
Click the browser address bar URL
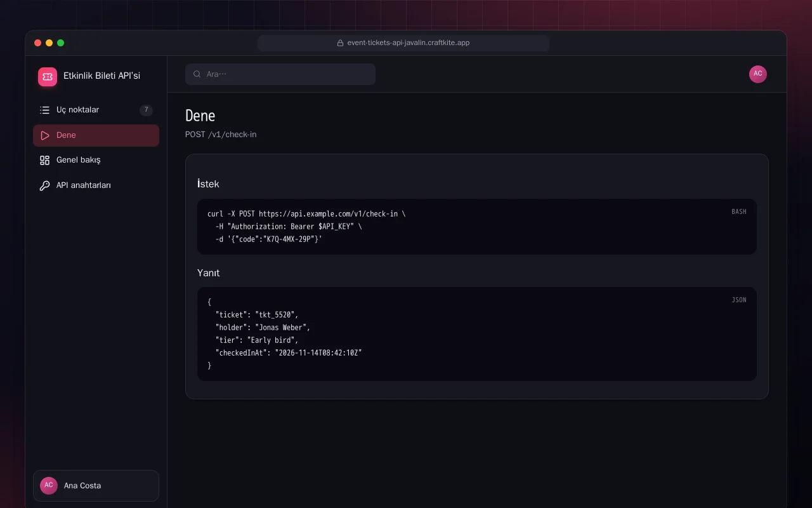(403, 43)
